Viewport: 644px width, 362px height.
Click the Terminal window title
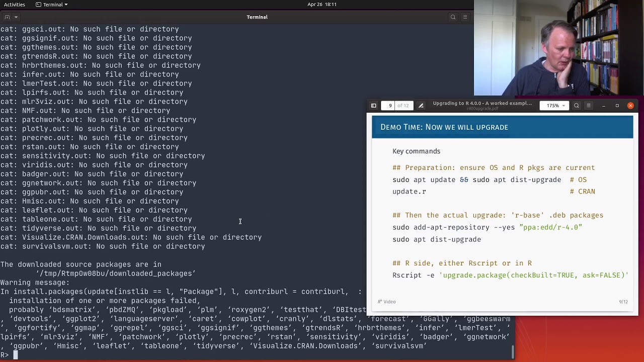tap(257, 17)
